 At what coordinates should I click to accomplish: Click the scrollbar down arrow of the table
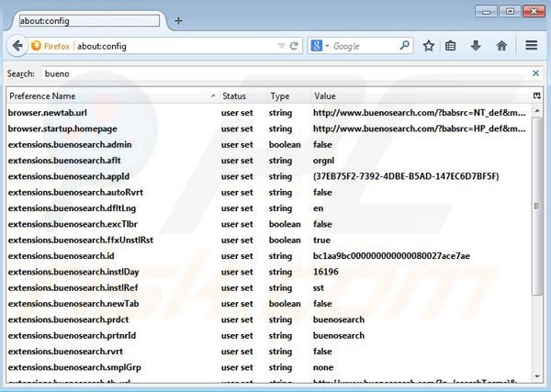[x=537, y=376]
